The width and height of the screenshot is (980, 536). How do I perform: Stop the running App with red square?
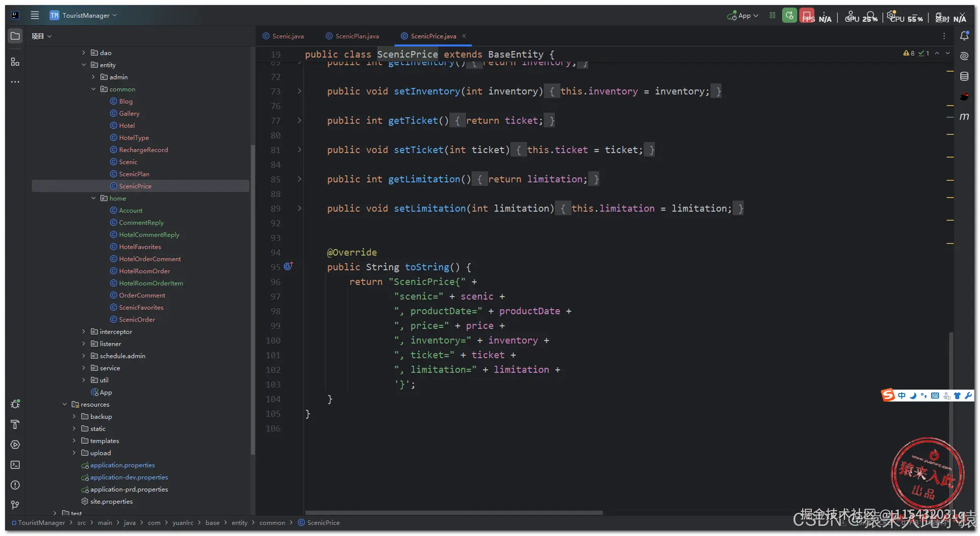click(807, 15)
